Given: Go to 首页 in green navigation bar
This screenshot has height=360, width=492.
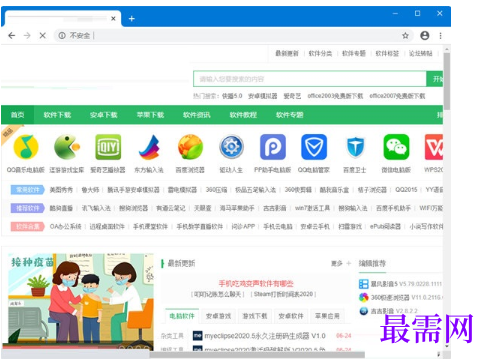Looking at the screenshot, I should [x=17, y=115].
